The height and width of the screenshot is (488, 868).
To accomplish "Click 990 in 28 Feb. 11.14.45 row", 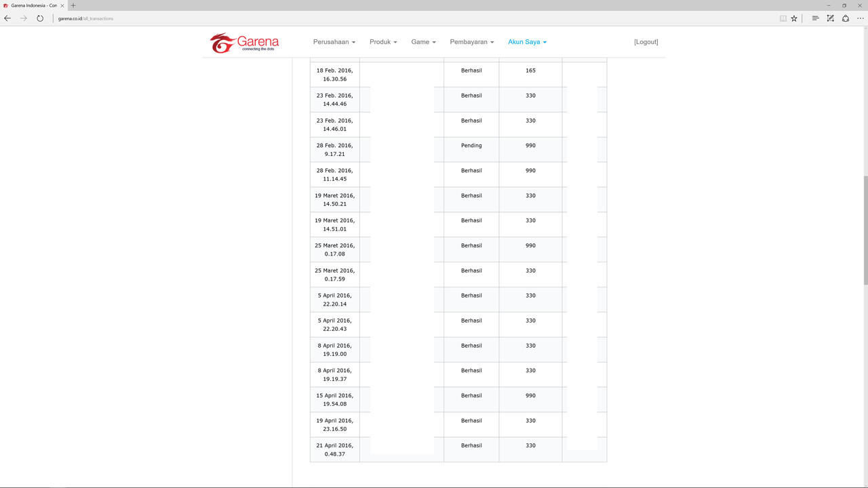I will coord(530,171).
